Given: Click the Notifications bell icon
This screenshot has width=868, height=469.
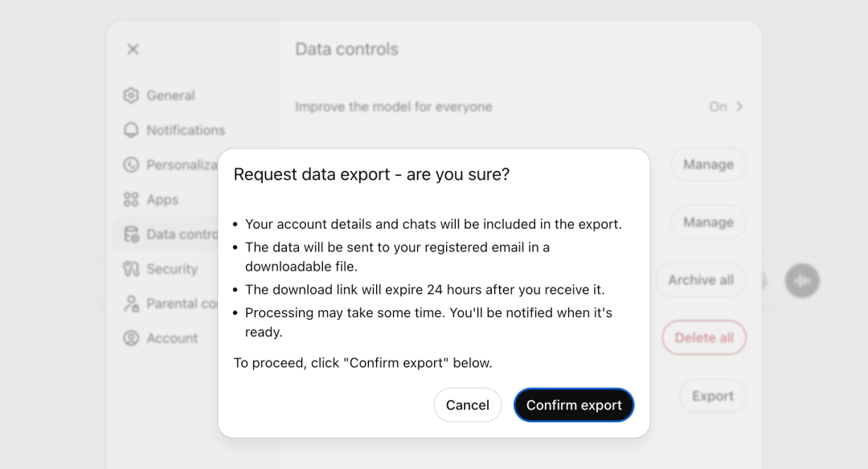Looking at the screenshot, I should [131, 130].
